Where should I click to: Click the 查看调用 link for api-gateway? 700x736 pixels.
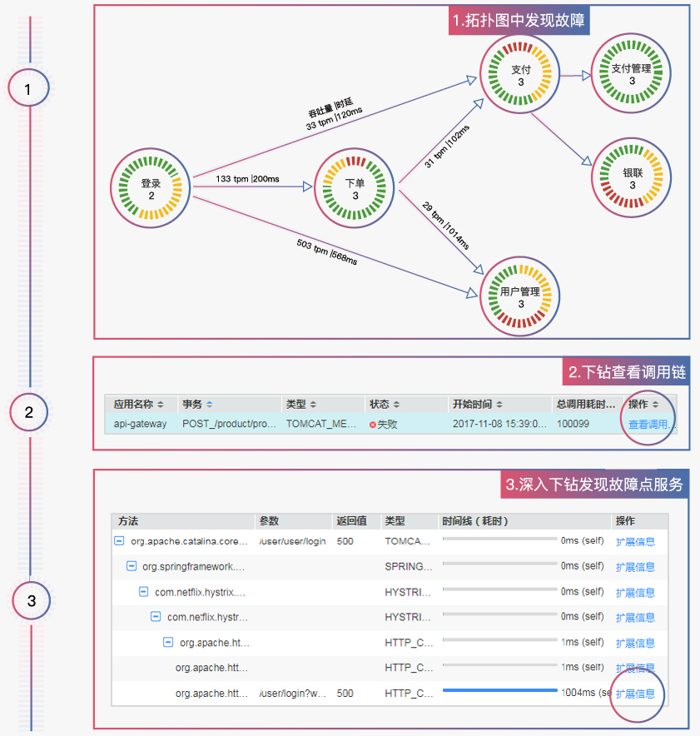(652, 424)
